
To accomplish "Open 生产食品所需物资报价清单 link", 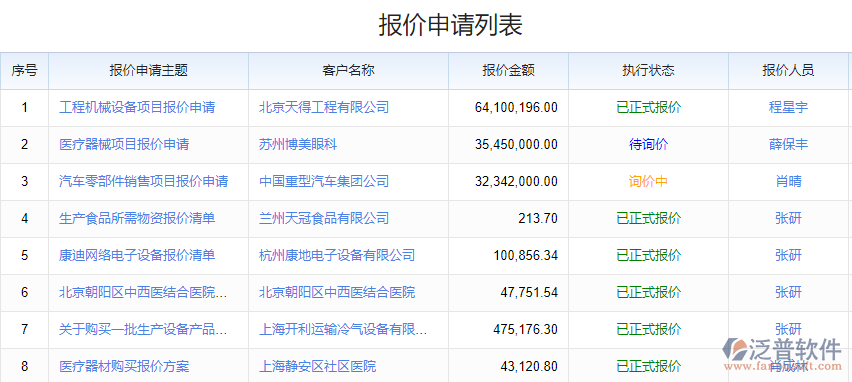I will point(137,218).
